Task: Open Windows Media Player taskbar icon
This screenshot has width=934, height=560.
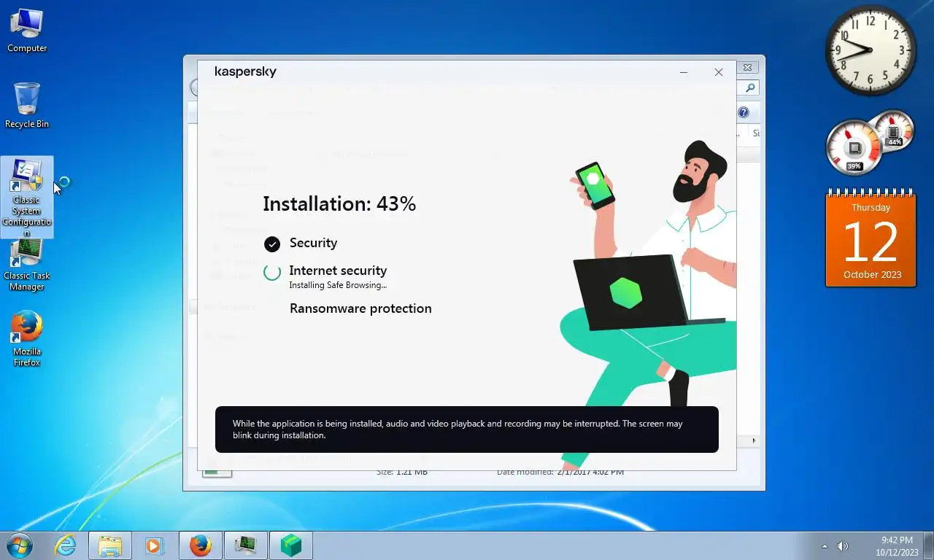Action: (x=154, y=545)
